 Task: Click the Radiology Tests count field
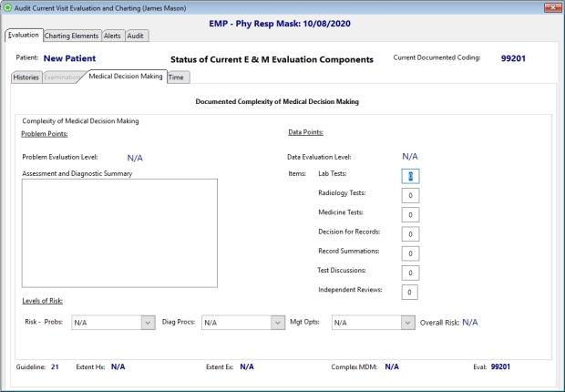click(410, 195)
